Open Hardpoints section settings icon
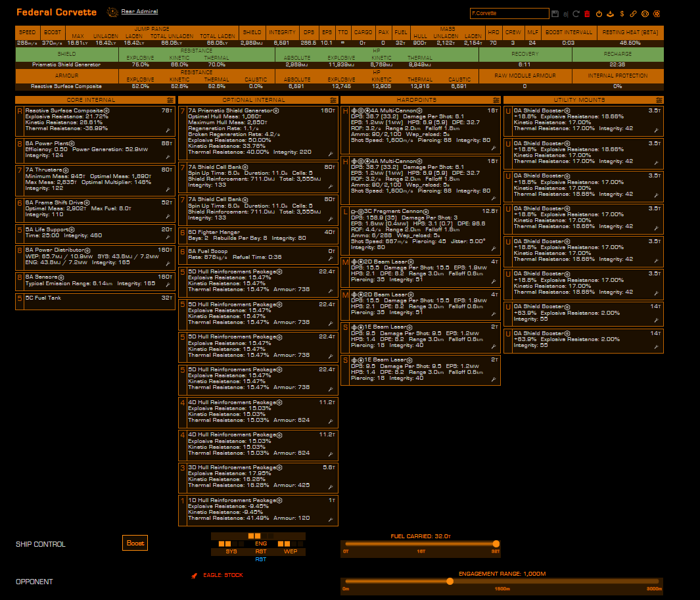 [496, 100]
